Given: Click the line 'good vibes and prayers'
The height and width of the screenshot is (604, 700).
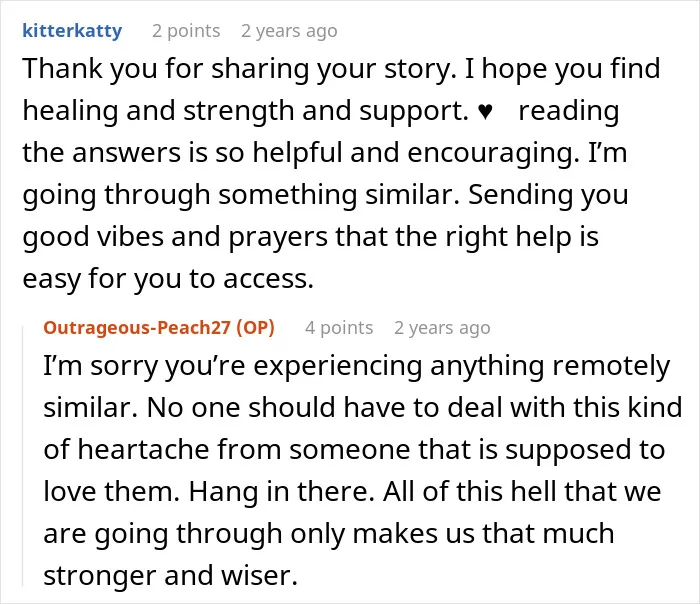Looking at the screenshot, I should tap(311, 237).
